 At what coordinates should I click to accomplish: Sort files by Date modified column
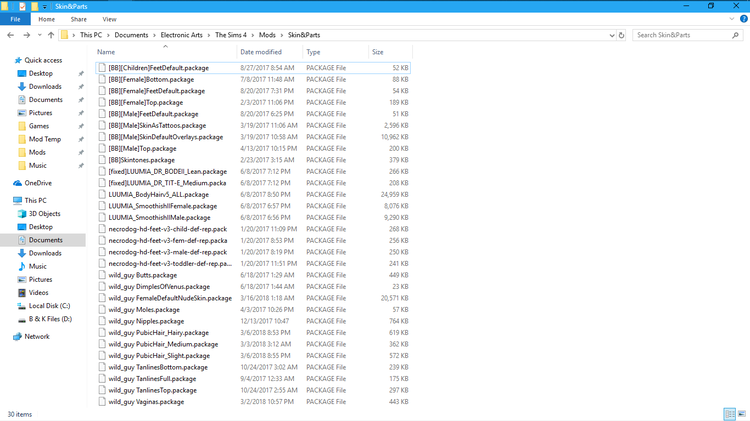pyautogui.click(x=261, y=52)
